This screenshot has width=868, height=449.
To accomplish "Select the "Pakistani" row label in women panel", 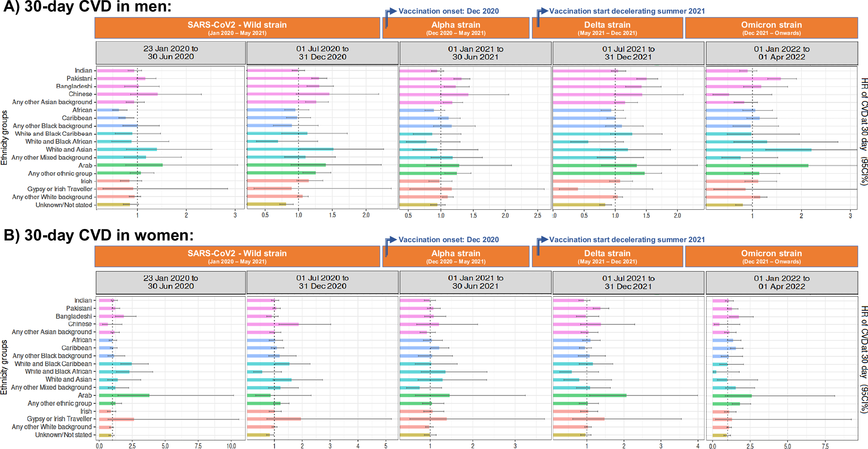I will pyautogui.click(x=79, y=308).
